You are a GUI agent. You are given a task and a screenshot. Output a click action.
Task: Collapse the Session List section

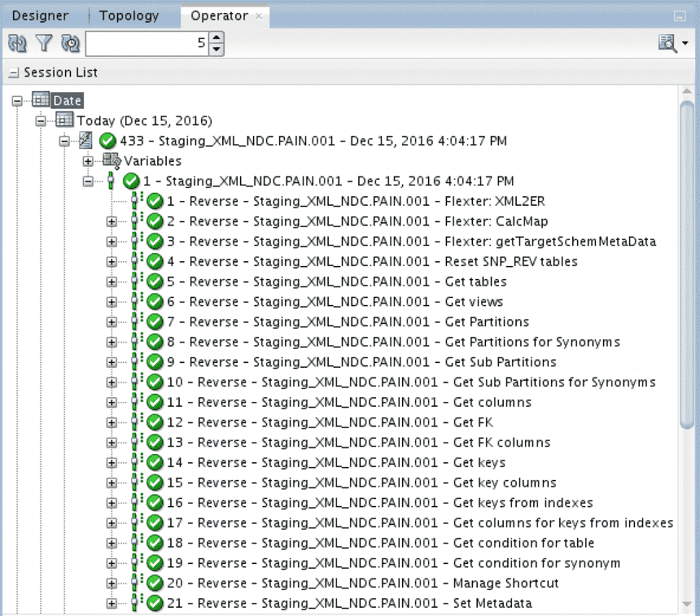pos(14,72)
